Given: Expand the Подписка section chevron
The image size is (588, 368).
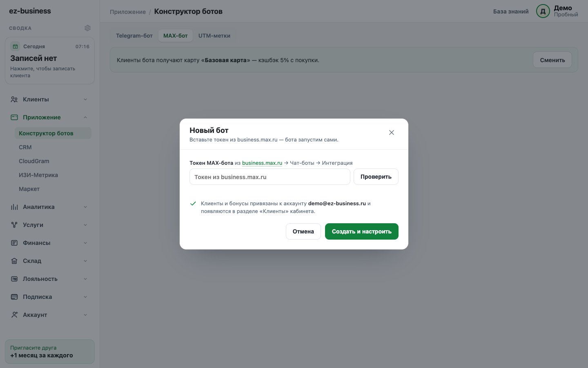Looking at the screenshot, I should (x=85, y=297).
